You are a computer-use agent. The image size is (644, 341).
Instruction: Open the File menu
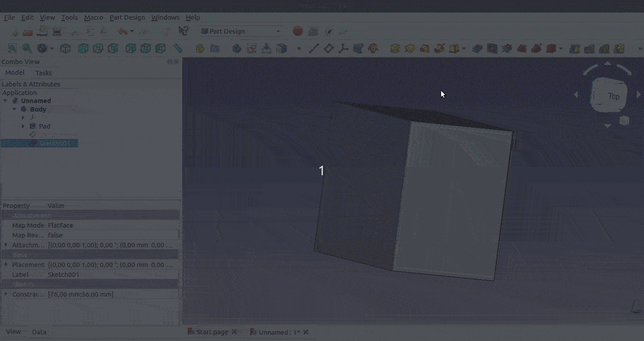point(9,17)
